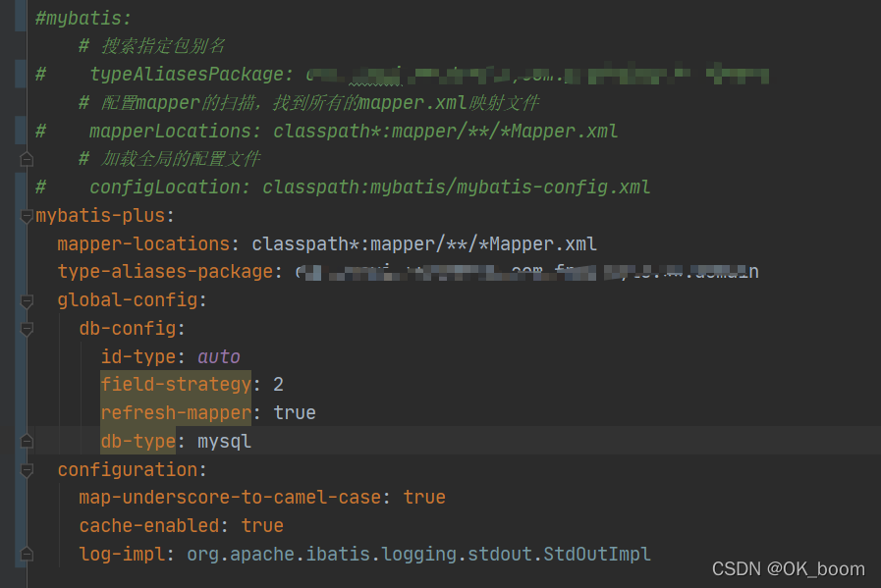
Task: Place cursor on mapper-locations key
Action: [x=142, y=243]
